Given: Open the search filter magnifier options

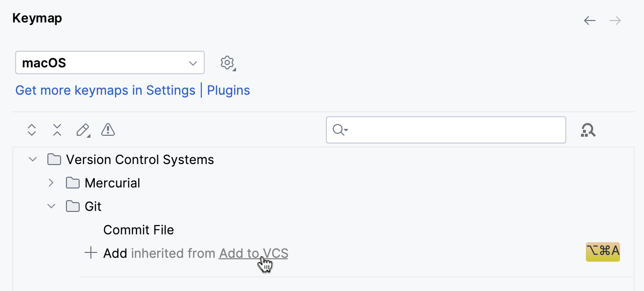Looking at the screenshot, I should coord(341,130).
